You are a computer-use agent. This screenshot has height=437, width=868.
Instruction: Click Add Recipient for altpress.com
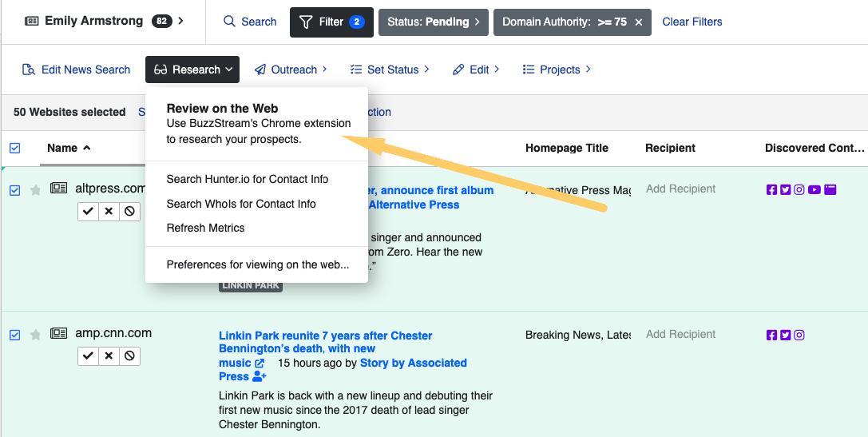pos(680,189)
